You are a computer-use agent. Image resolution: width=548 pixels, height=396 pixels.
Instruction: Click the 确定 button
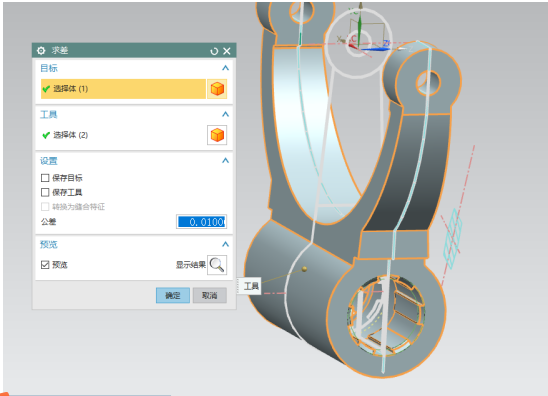(173, 295)
